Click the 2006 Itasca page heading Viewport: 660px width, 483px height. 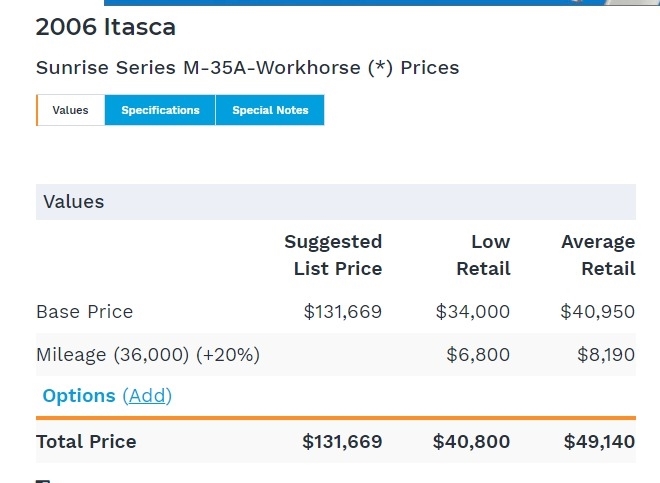[106, 28]
